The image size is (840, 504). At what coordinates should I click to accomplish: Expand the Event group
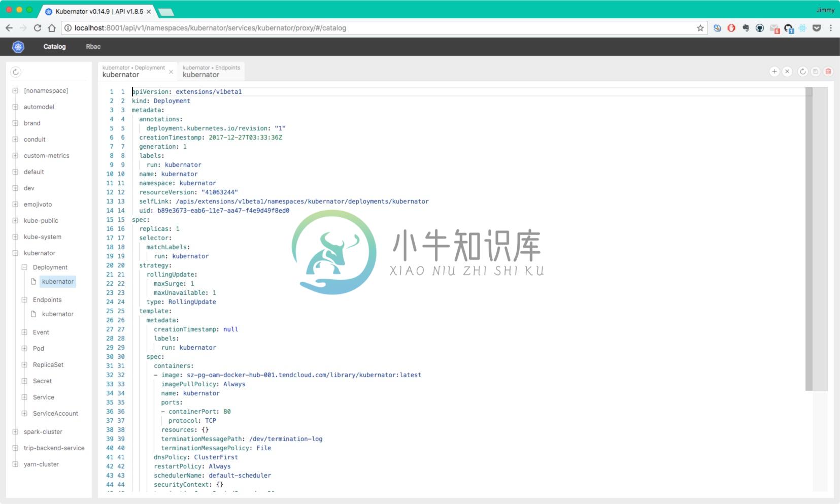24,332
